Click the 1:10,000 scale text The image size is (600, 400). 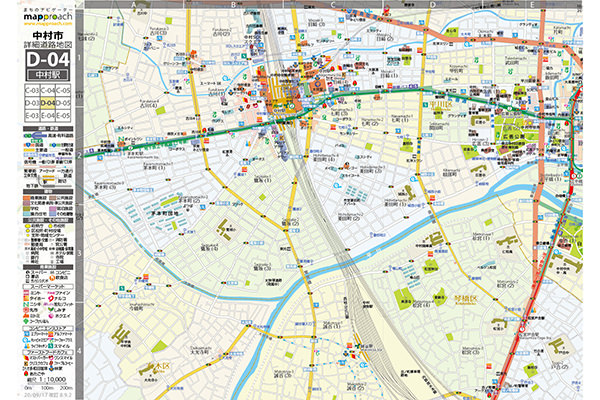(52, 379)
